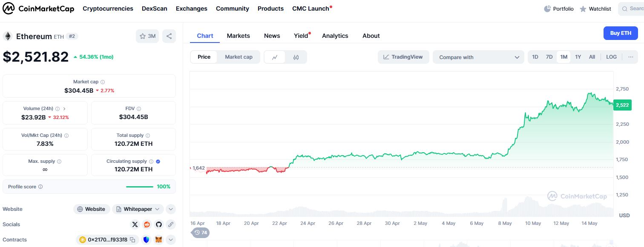The image size is (644, 247).
Task: Open the Exchanges menu
Action: coord(192,9)
